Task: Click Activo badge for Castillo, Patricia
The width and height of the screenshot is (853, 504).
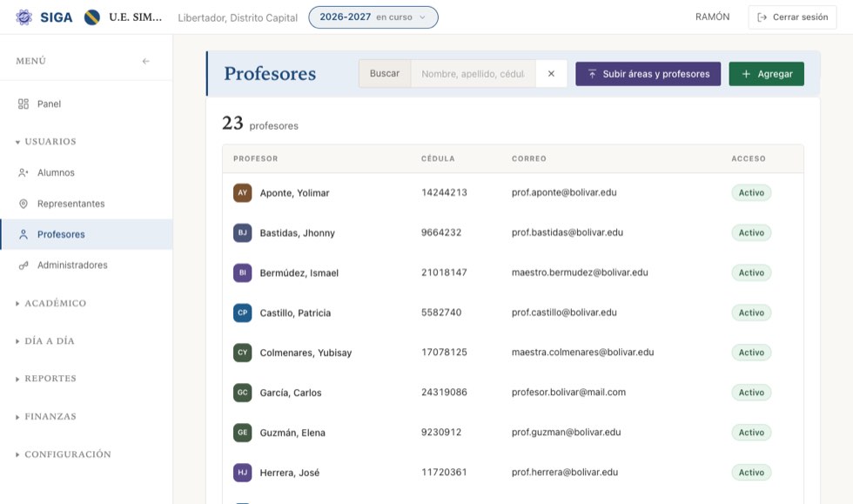Action: click(751, 313)
